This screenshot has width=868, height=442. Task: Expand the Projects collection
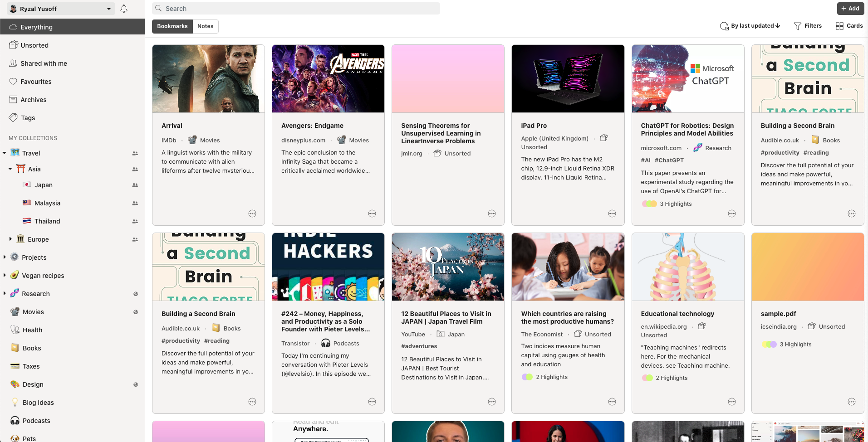coord(5,257)
